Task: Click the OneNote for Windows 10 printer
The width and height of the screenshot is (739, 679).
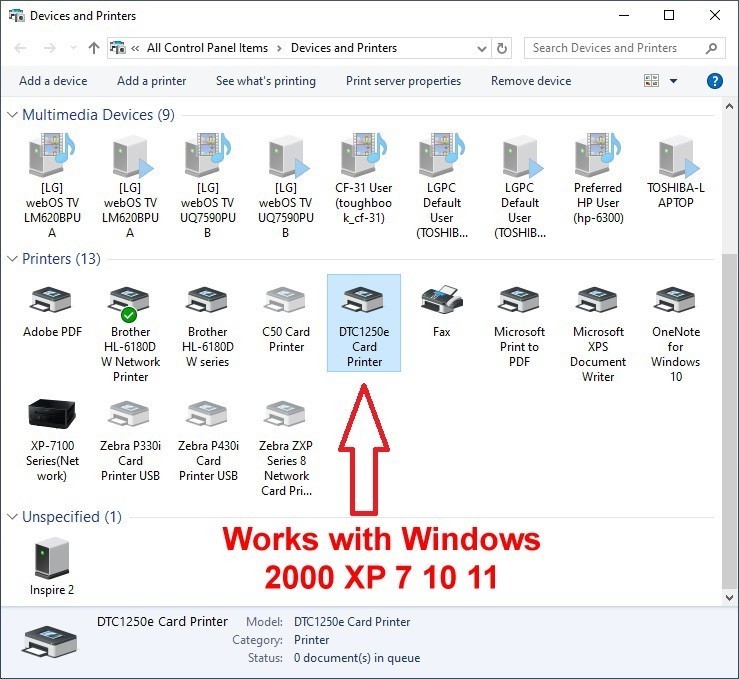Action: pos(676,300)
